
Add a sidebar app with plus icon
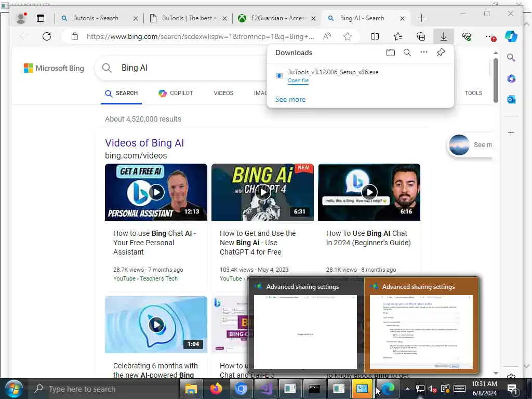[x=511, y=132]
